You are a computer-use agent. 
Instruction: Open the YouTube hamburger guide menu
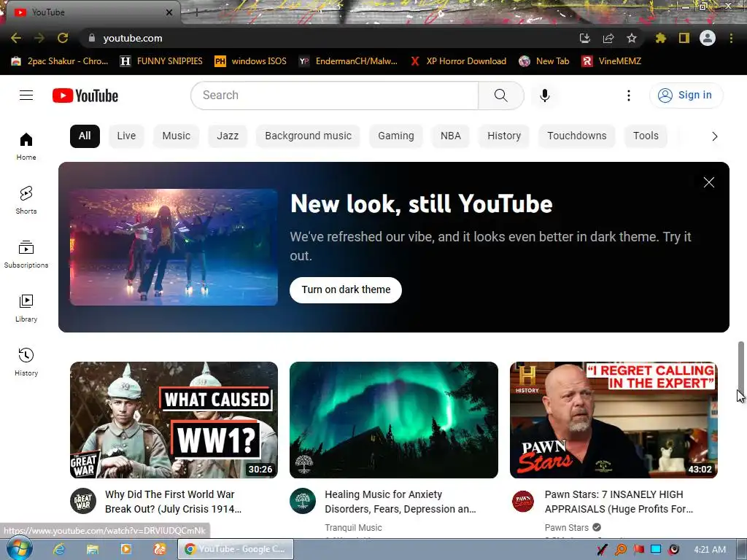tap(26, 96)
